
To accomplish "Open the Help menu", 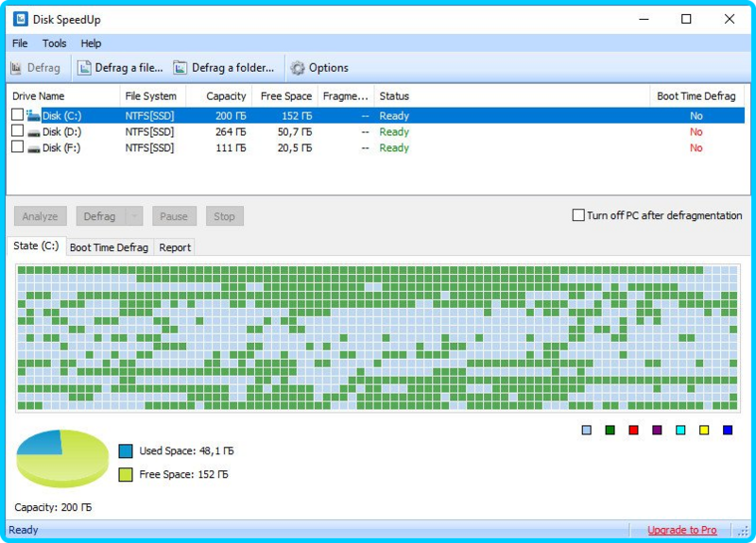I will coord(91,43).
